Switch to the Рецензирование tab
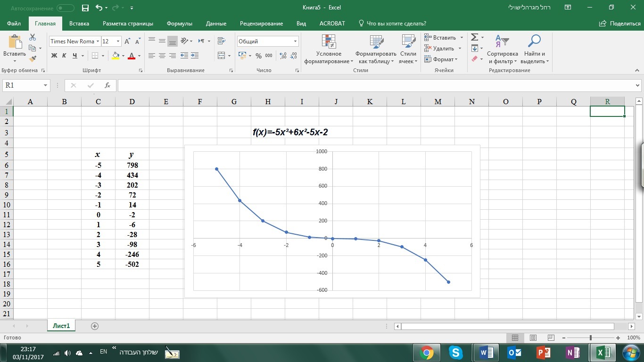This screenshot has height=362, width=644. click(x=261, y=24)
